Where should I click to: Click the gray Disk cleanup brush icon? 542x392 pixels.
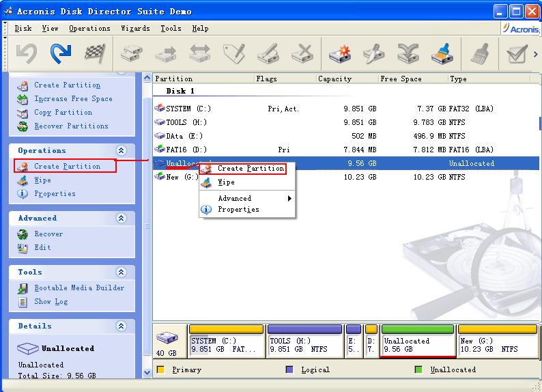(480, 53)
